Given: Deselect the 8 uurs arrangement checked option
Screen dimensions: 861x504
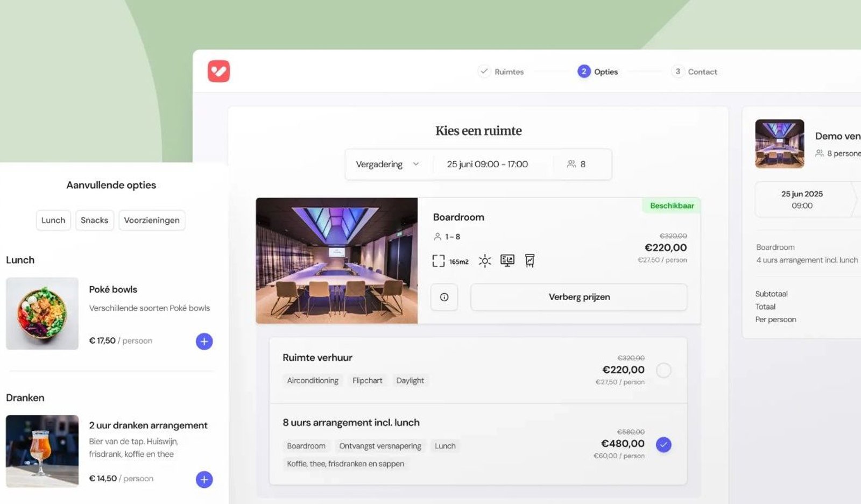Looking at the screenshot, I should (x=664, y=444).
